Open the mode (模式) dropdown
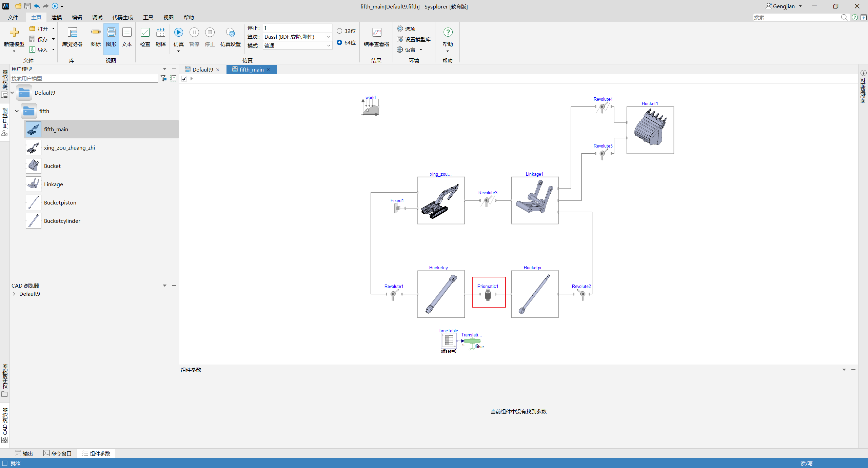868x468 pixels. tap(297, 45)
